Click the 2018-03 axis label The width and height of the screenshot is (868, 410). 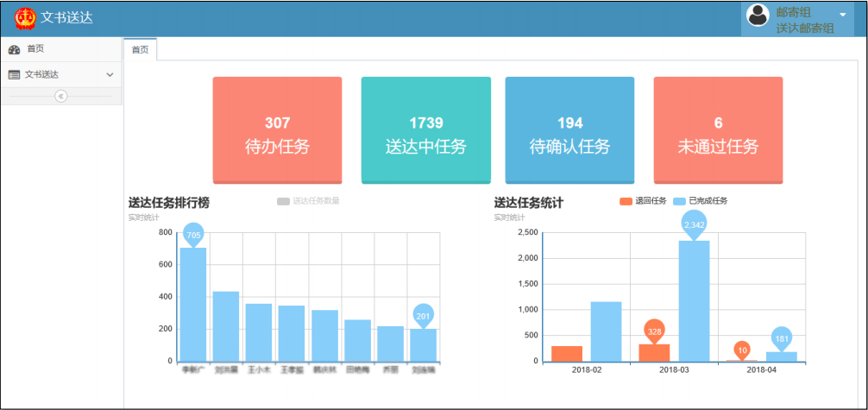click(674, 369)
